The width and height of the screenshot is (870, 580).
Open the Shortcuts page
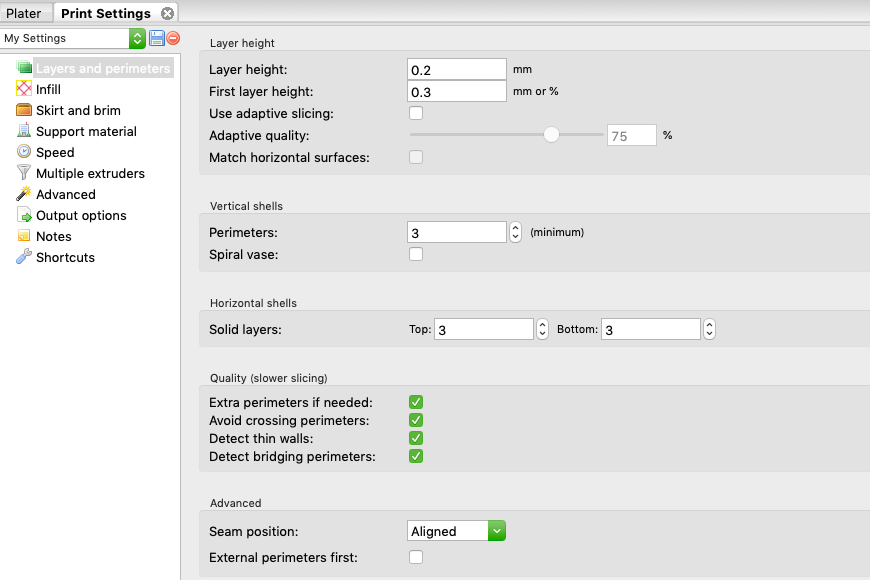(x=65, y=258)
